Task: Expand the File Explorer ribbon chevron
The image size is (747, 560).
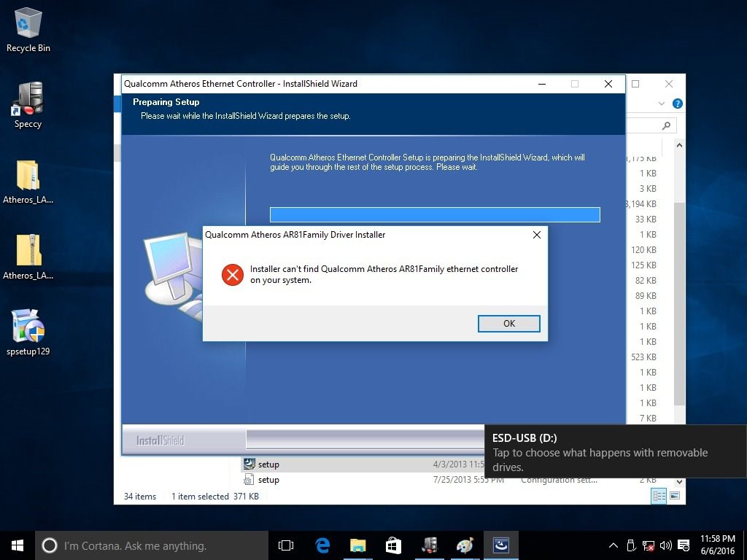Action: [x=661, y=104]
